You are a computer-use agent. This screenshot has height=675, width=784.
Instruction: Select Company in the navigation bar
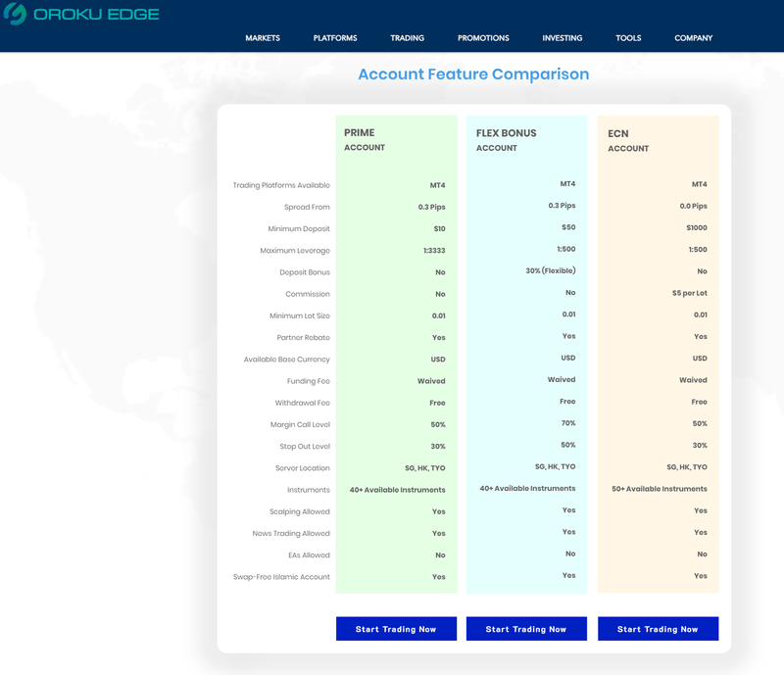tap(693, 38)
